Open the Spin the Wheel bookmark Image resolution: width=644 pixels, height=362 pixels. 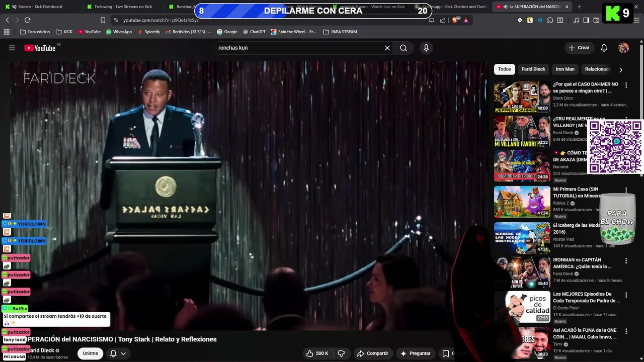(x=294, y=32)
